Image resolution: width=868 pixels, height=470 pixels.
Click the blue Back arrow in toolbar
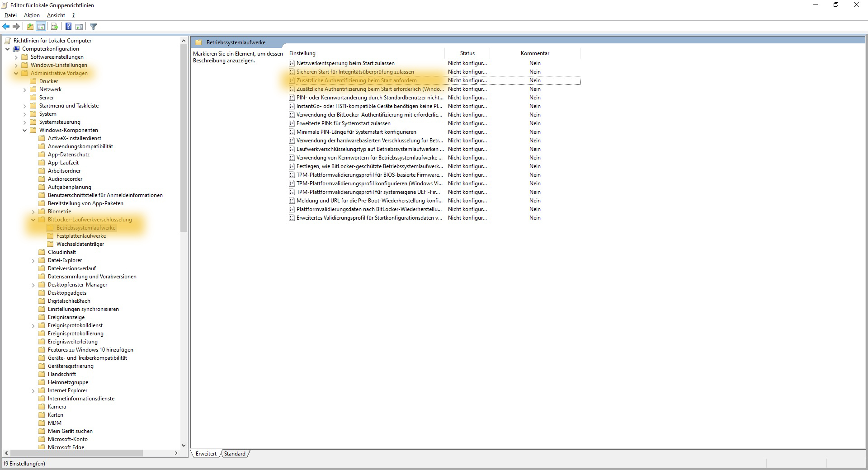[6, 27]
